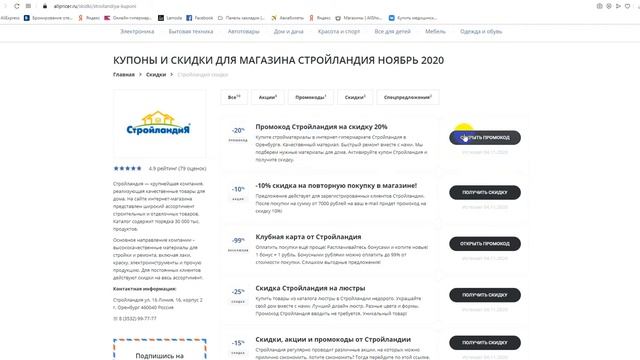640x360 pixels.
Task: Open the Facebook bookmark
Action: pos(200,18)
